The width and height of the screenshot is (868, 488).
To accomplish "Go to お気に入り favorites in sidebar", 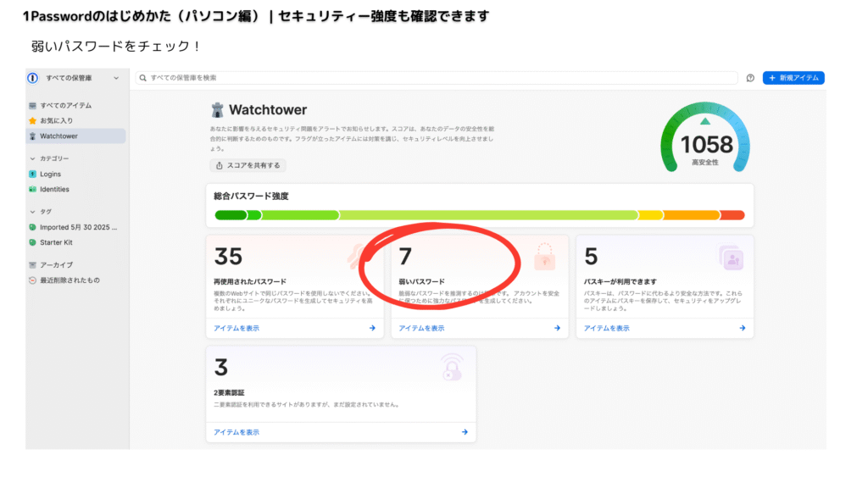I will click(75, 120).
